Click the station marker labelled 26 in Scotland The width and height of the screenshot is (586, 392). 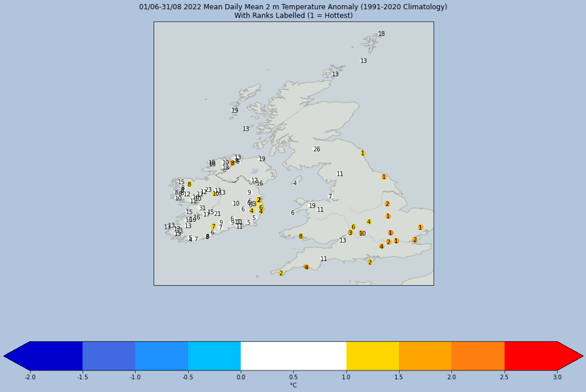click(317, 149)
